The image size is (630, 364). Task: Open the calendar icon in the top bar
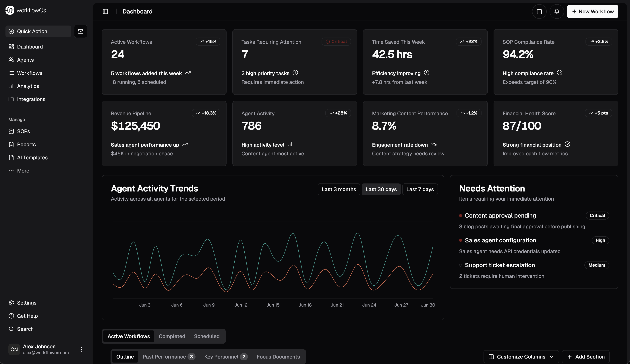pyautogui.click(x=539, y=11)
